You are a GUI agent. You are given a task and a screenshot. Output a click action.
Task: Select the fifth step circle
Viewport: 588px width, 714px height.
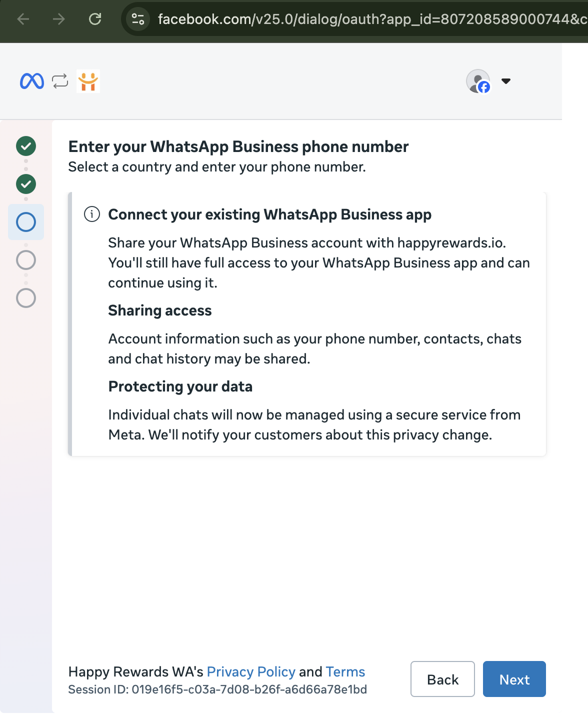point(26,298)
